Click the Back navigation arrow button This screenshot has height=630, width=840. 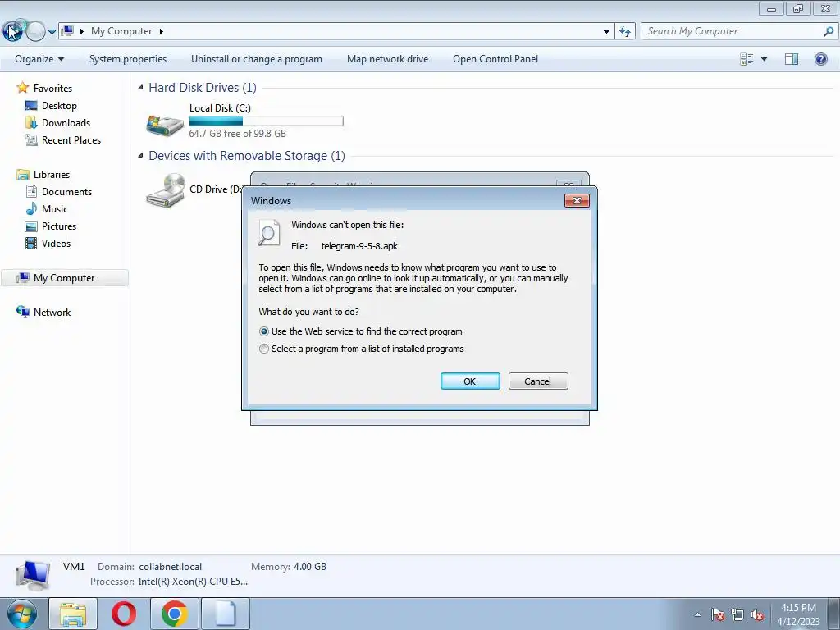(x=11, y=31)
